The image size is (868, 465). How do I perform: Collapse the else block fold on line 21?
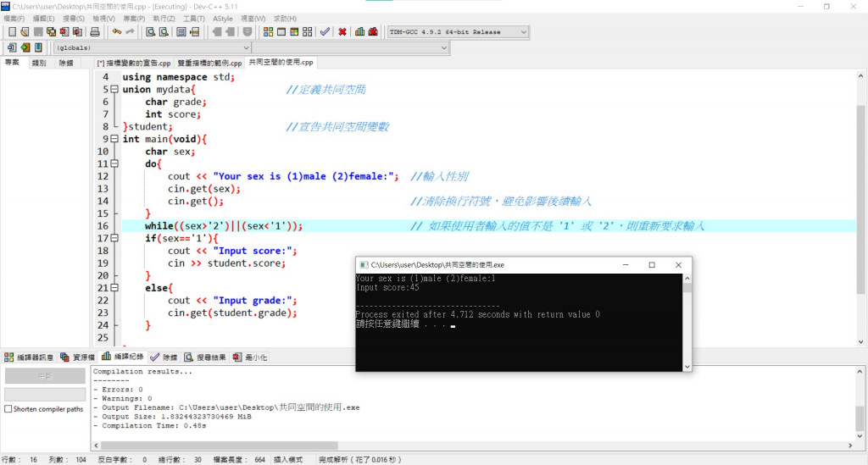[x=114, y=288]
